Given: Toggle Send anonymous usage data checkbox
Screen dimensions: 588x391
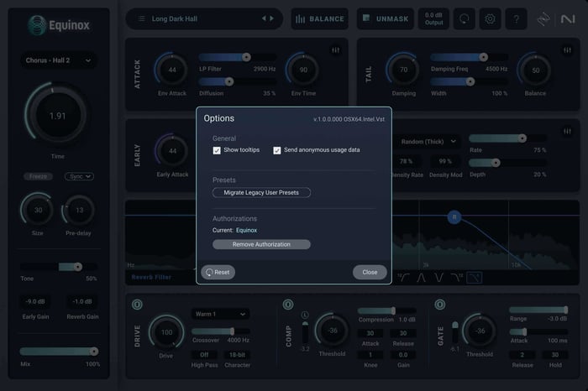Looking at the screenshot, I should [x=276, y=150].
